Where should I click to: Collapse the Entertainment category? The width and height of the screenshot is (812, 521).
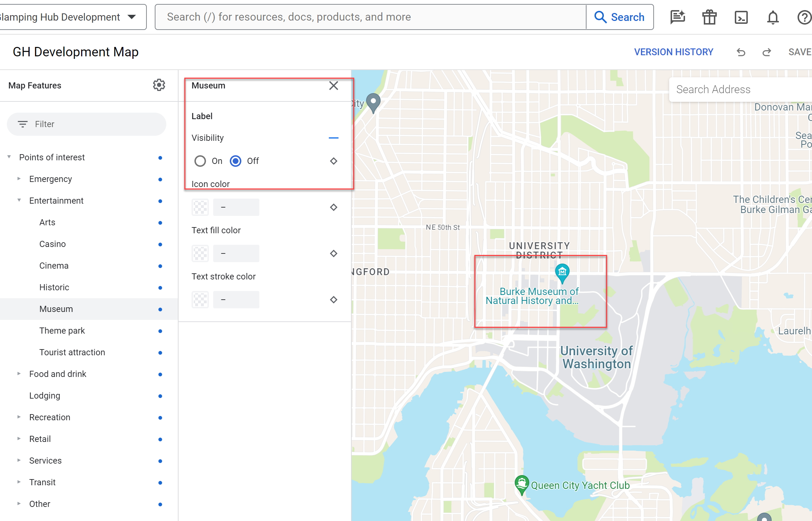tap(19, 200)
